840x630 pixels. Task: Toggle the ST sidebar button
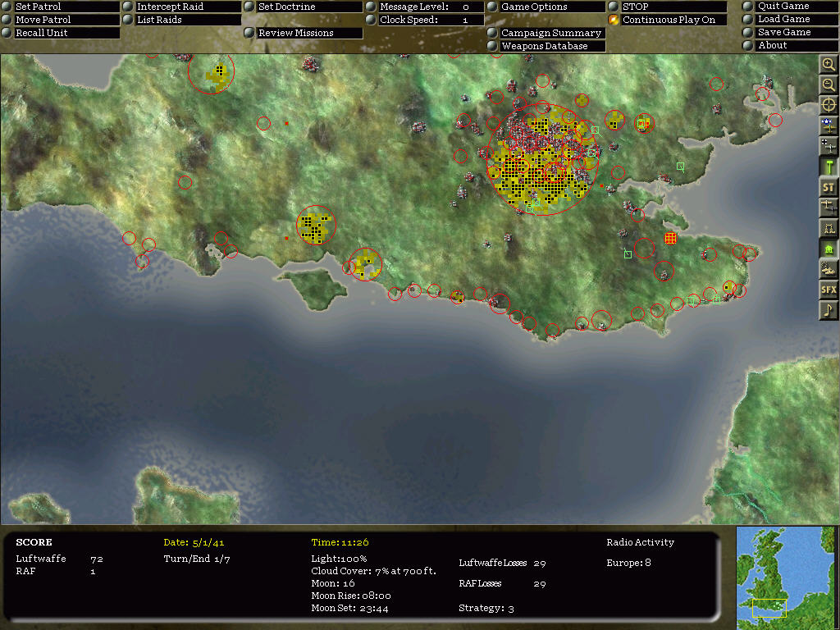pyautogui.click(x=829, y=188)
